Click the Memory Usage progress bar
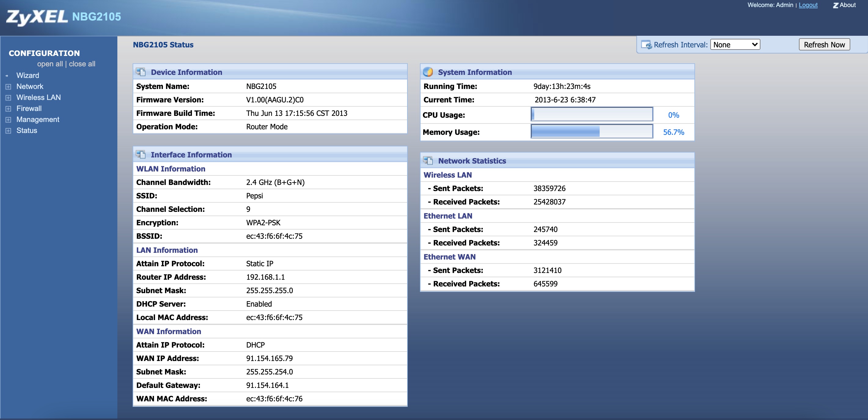 point(591,131)
